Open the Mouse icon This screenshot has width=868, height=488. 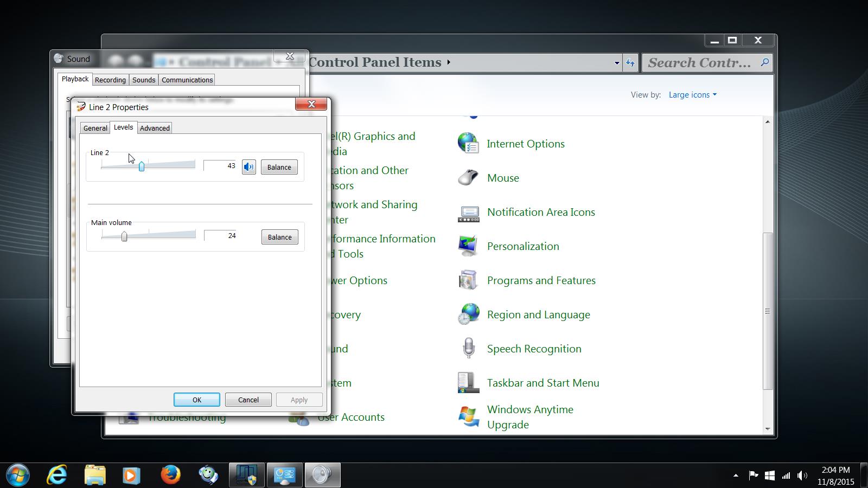[x=468, y=178]
